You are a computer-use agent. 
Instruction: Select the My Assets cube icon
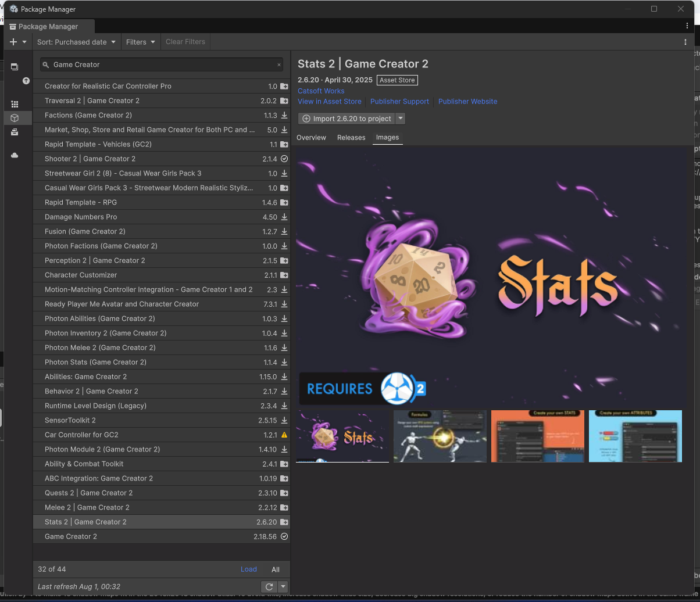click(x=15, y=118)
